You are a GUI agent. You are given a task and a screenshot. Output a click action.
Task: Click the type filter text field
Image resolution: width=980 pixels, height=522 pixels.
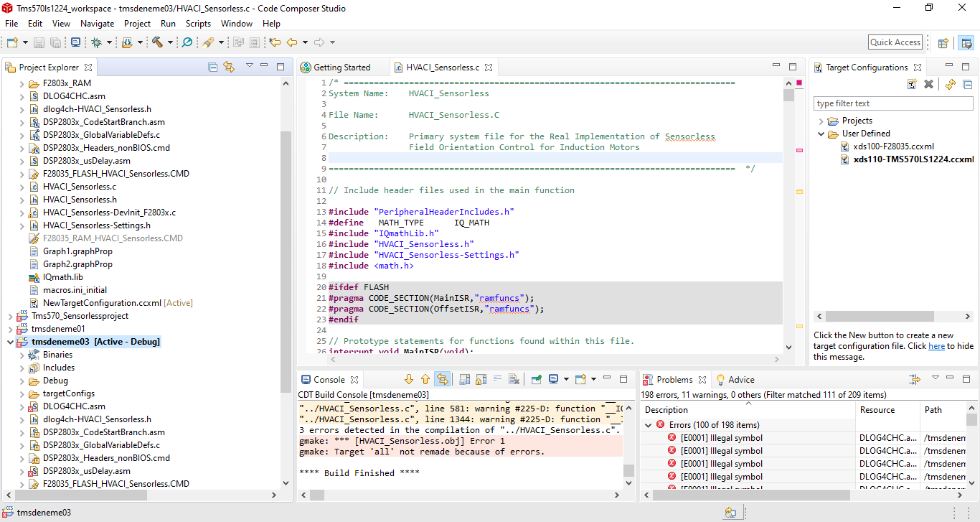[x=892, y=103]
